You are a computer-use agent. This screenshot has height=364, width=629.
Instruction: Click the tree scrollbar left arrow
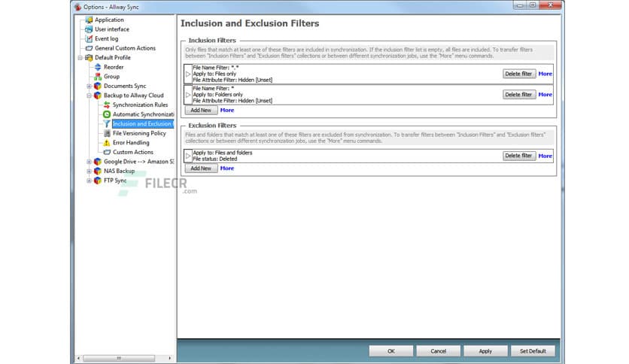pos(78,358)
